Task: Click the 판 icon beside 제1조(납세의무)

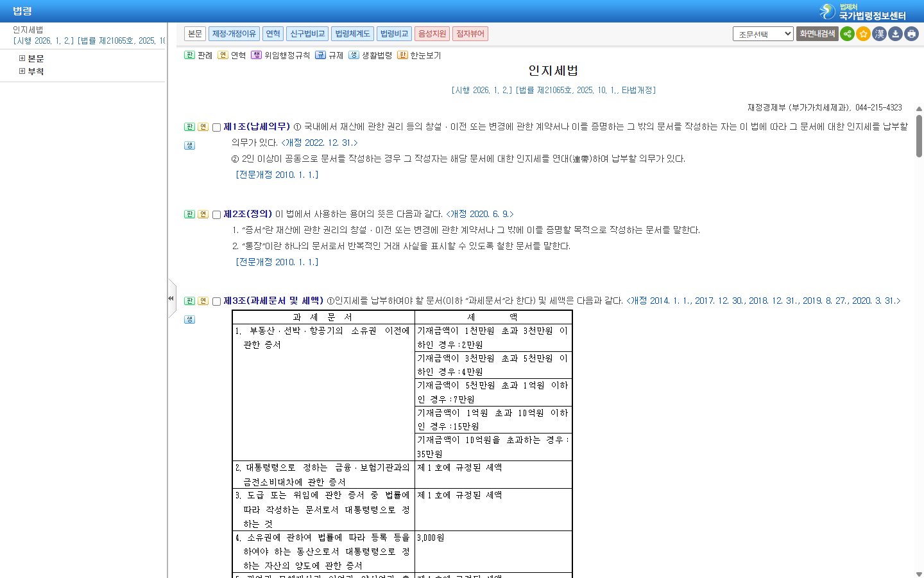Action: click(189, 127)
